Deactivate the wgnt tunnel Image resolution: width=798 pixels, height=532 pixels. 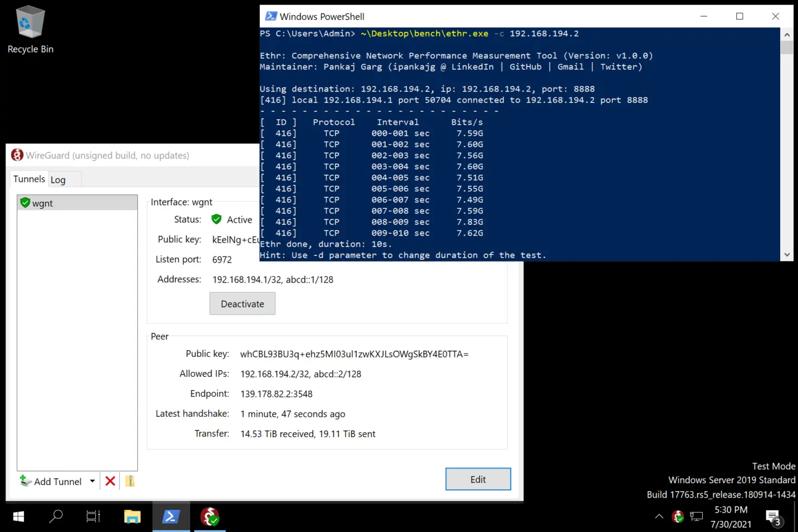(x=242, y=304)
